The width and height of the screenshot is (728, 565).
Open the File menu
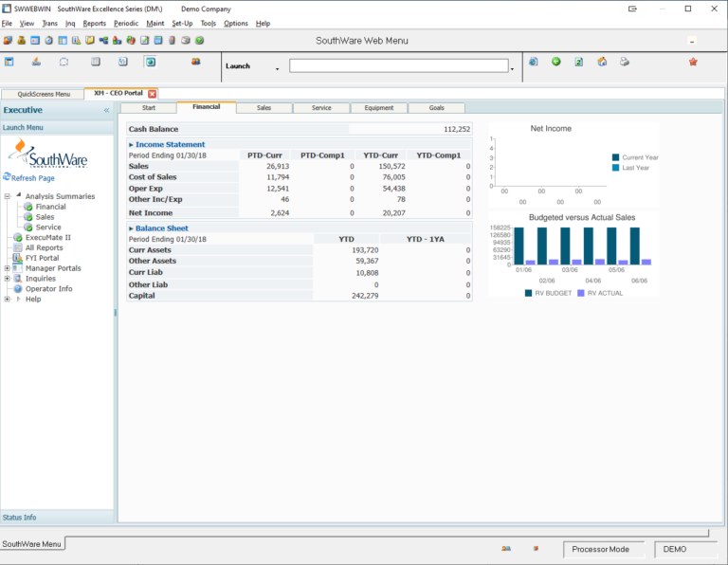(7, 23)
